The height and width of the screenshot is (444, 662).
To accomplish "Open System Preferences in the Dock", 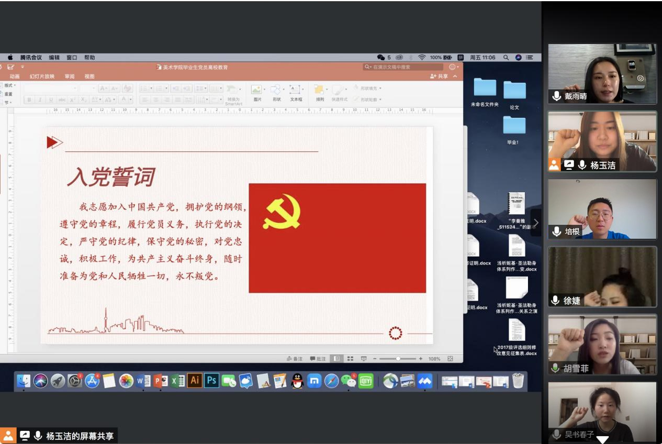I will (x=75, y=381).
